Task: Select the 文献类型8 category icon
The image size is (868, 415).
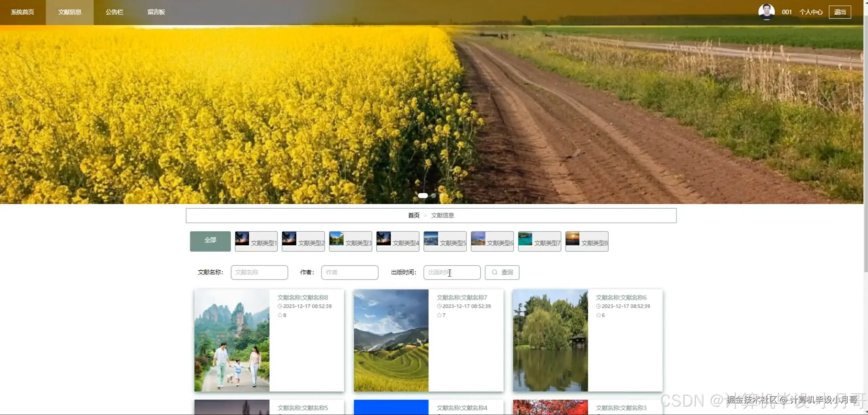Action: coord(573,238)
